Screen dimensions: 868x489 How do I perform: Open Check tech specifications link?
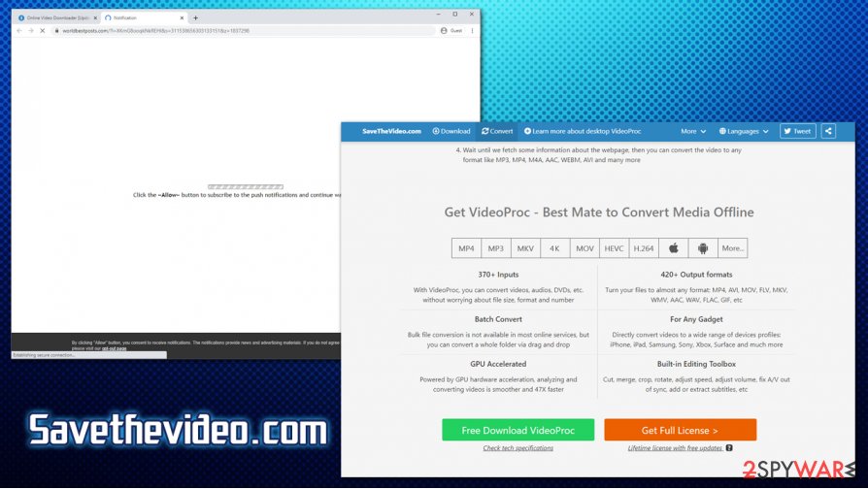(x=518, y=448)
